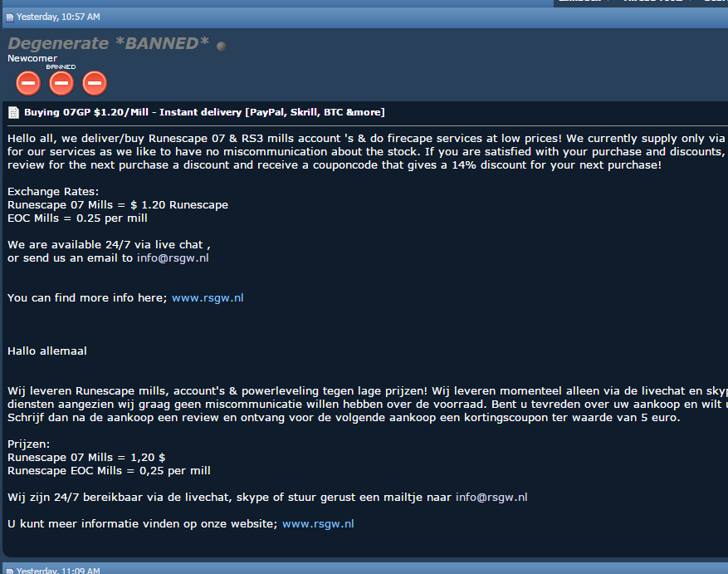Screen dimensions: 728x574
Task: Click 'Runescape 07 Mills = $ 1.20 Runescape' line
Action: point(118,205)
